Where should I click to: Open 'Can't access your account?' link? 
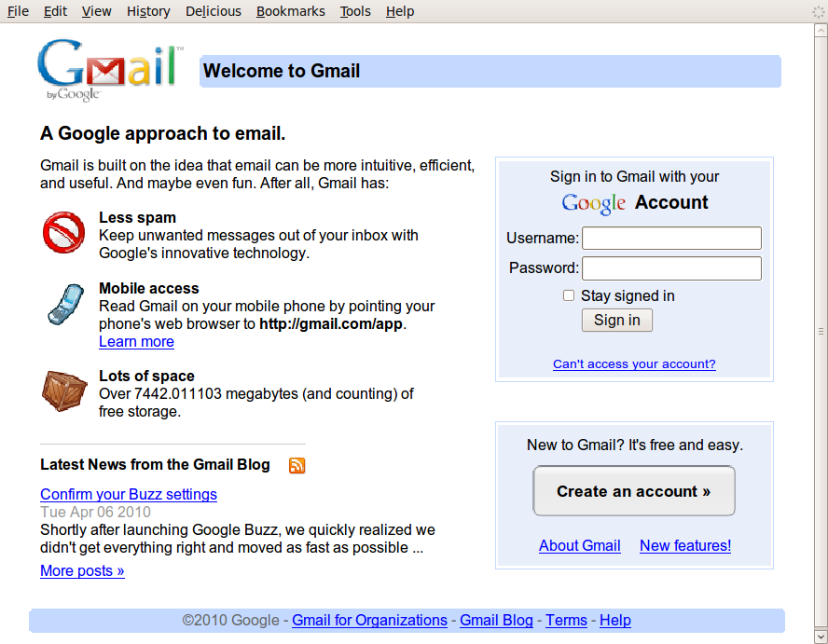pyautogui.click(x=634, y=363)
